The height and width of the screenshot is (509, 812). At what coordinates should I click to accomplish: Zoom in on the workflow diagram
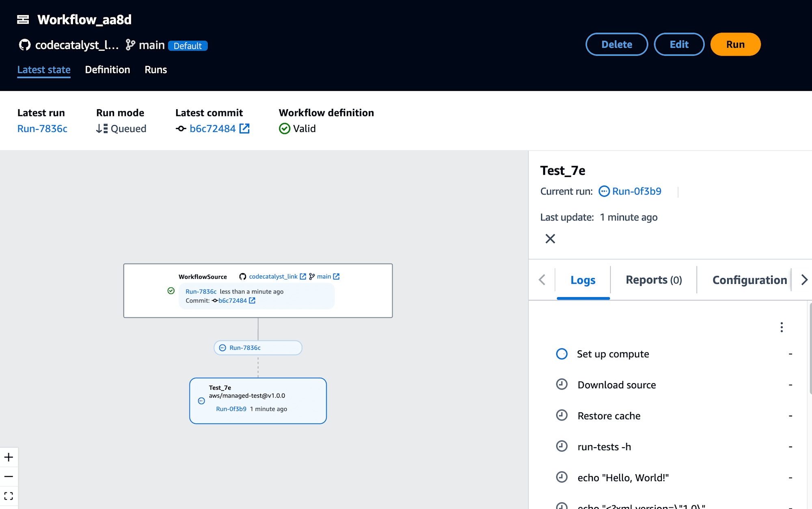pyautogui.click(x=9, y=457)
